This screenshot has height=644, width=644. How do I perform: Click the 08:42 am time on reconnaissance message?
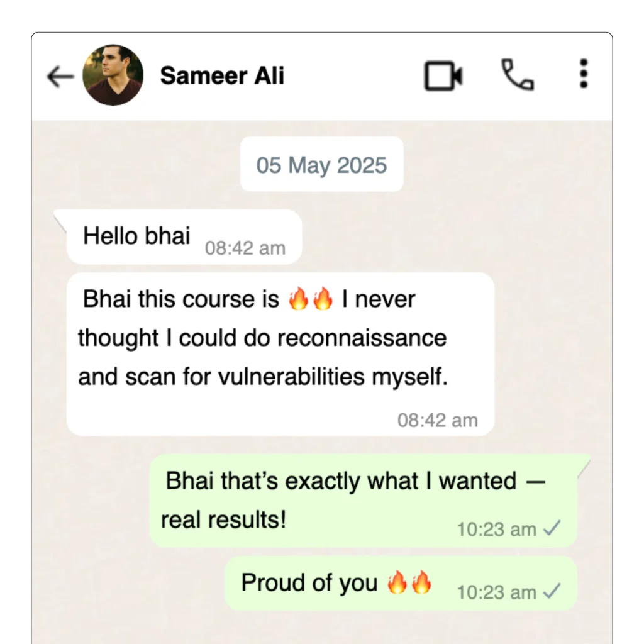click(x=438, y=420)
